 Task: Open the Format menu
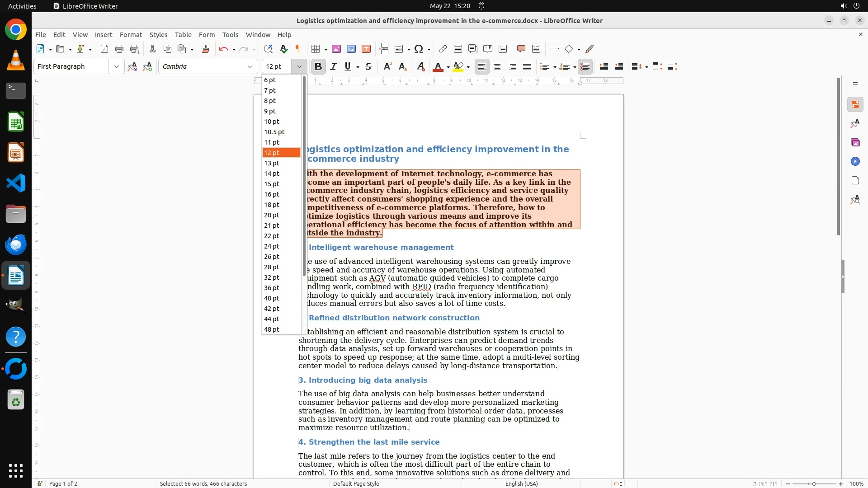point(131,34)
